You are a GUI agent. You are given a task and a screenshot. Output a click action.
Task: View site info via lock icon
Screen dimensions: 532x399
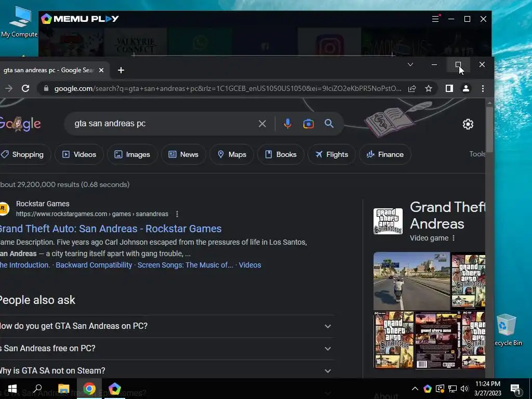(46, 88)
